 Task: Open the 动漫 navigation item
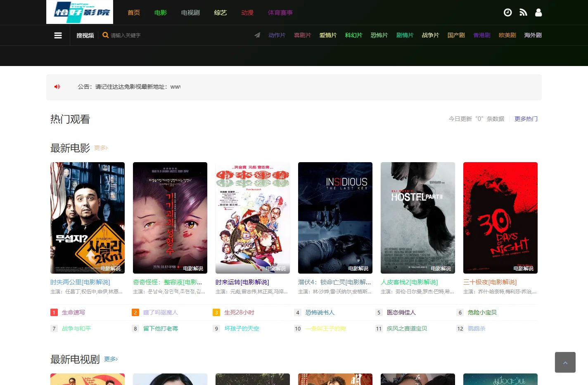pyautogui.click(x=247, y=13)
